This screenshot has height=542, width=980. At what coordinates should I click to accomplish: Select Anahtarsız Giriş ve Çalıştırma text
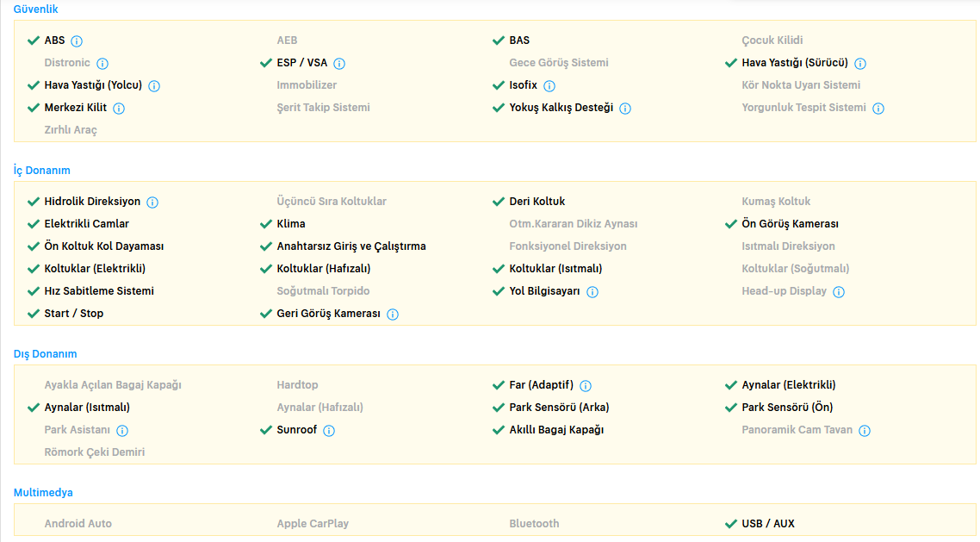(x=351, y=247)
